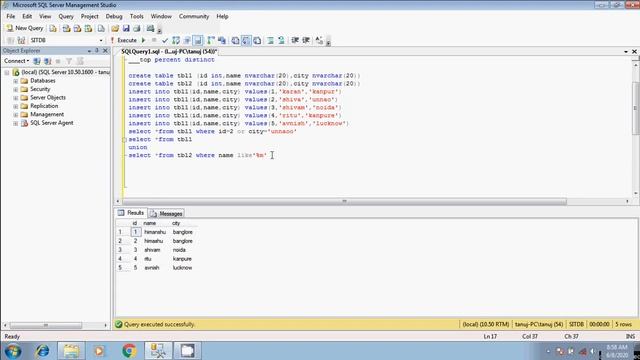The image size is (640, 360).
Task: Open Google Chrome from the taskbar
Action: click(129, 351)
